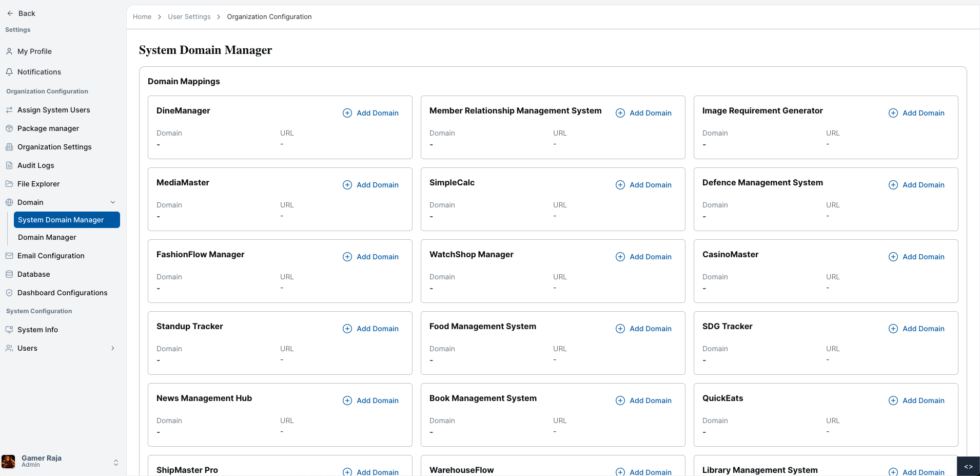Viewport: 980px width, 476px height.
Task: Click the Back arrow at top left
Action: pos(10,13)
